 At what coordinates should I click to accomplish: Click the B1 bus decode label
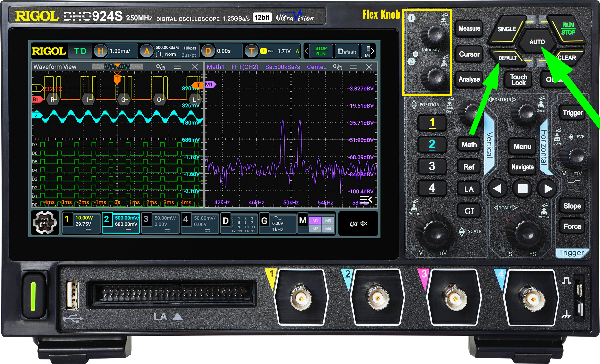(x=38, y=99)
